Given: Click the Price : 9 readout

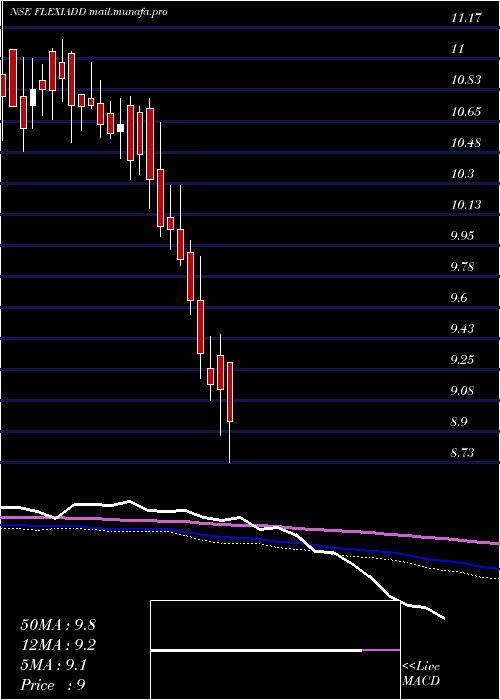Looking at the screenshot, I should (53, 685).
